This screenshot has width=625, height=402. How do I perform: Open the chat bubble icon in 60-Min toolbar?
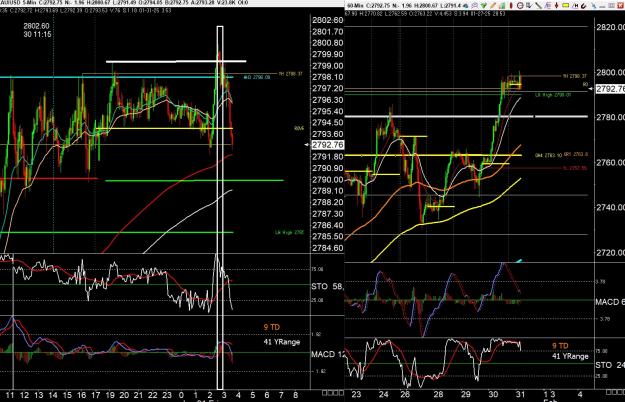tap(475, 6)
